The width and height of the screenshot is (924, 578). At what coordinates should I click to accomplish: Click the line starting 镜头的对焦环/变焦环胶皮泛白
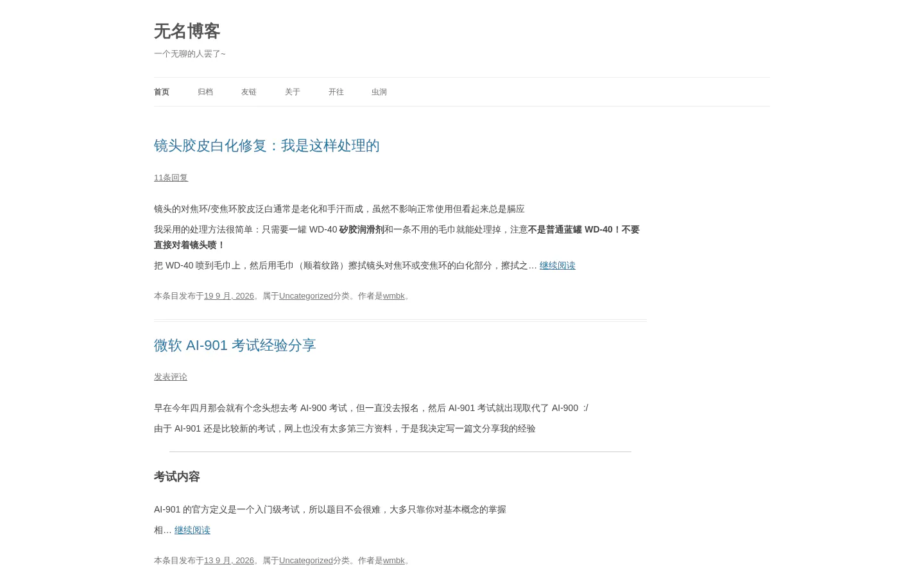[x=339, y=209]
